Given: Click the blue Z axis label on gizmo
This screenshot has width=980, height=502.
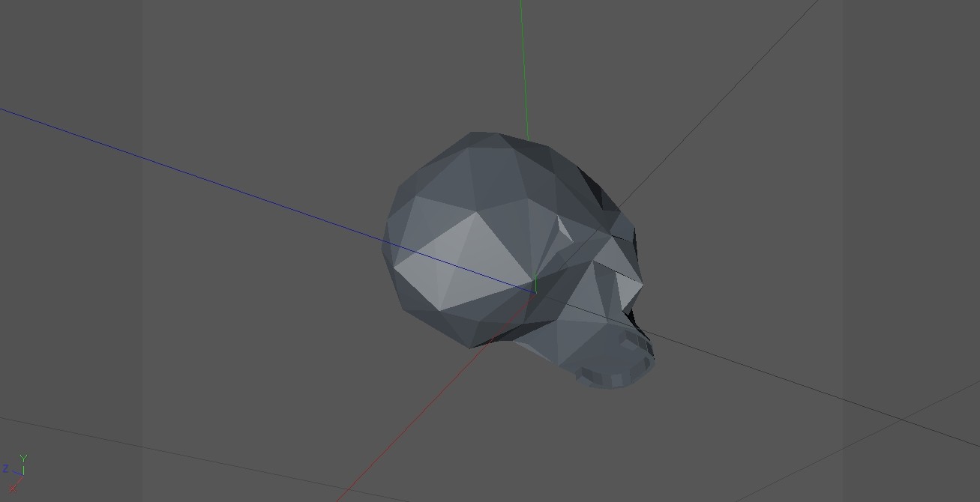Looking at the screenshot, I should point(5,468).
